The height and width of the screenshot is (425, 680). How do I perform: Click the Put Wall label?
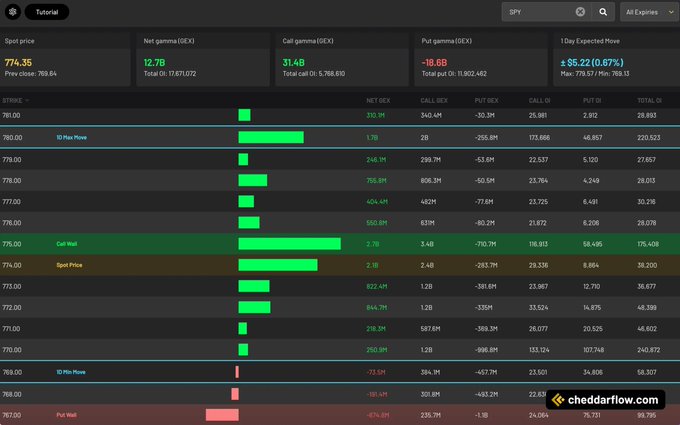pyautogui.click(x=66, y=415)
